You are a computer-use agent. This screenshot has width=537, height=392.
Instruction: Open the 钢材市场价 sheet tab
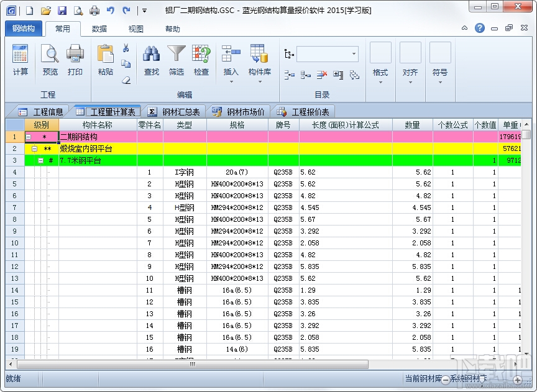(239, 112)
